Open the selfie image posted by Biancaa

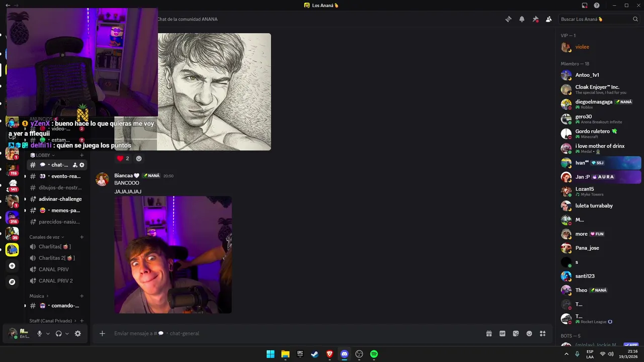click(173, 255)
